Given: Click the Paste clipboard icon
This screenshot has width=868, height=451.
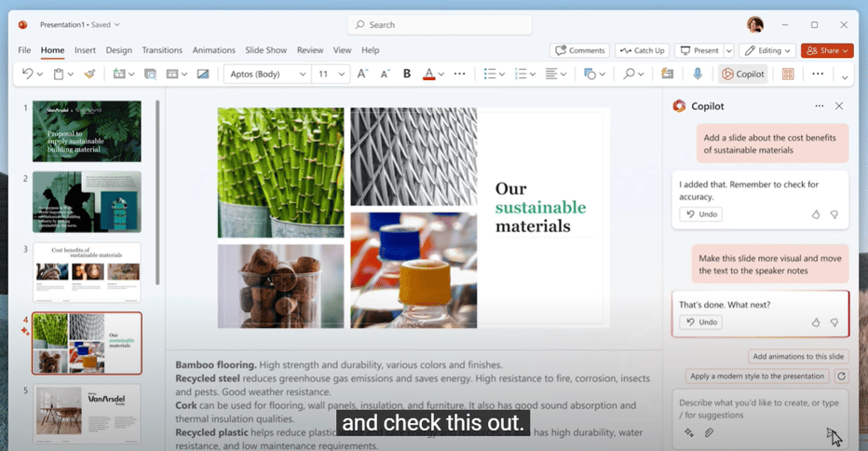Looking at the screenshot, I should 58,74.
